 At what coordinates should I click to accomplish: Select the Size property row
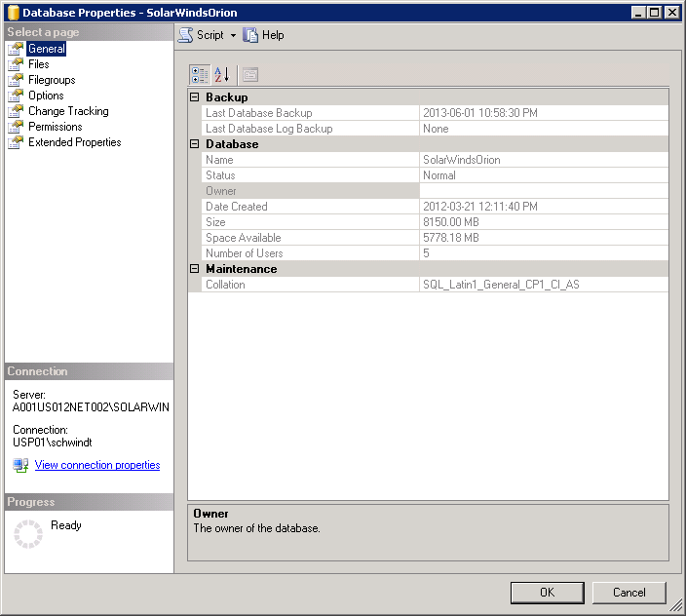tap(435, 222)
